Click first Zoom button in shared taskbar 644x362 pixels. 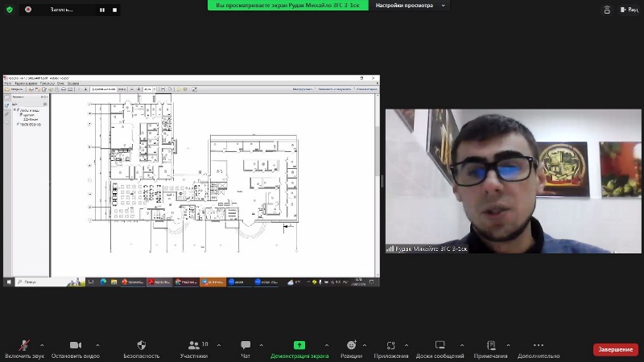(x=239, y=282)
